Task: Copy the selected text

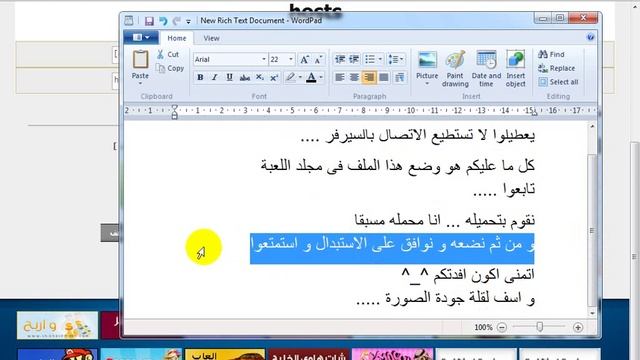Action: tap(170, 68)
